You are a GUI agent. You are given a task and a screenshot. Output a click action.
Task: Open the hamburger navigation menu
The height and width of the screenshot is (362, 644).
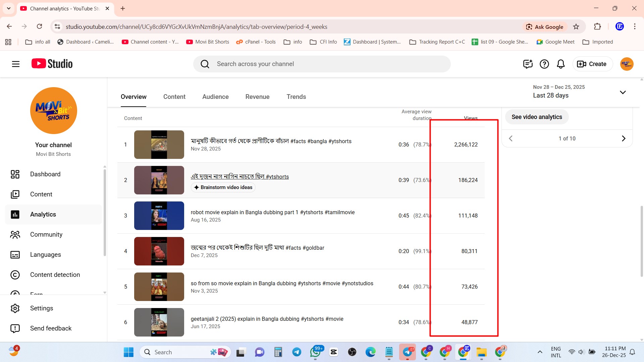(x=16, y=64)
